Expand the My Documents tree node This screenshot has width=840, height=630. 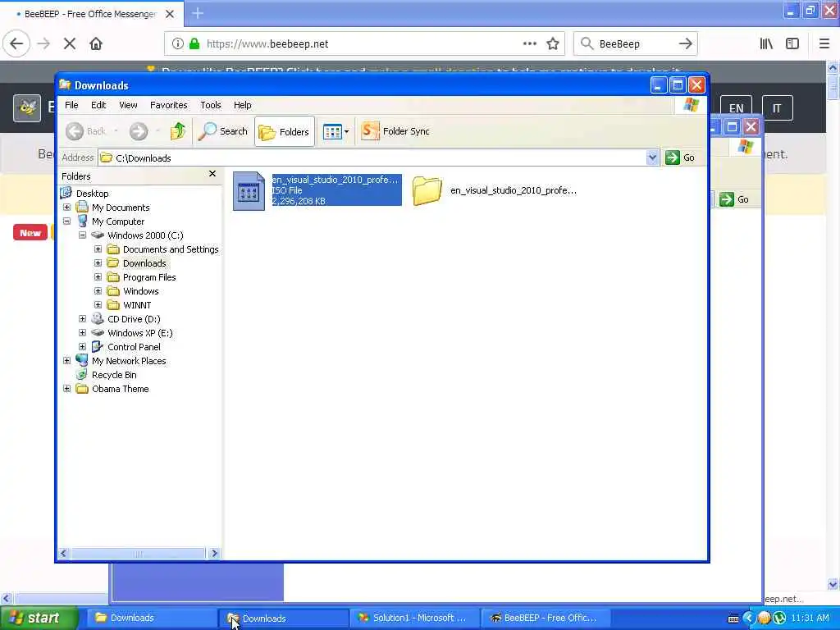click(67, 208)
